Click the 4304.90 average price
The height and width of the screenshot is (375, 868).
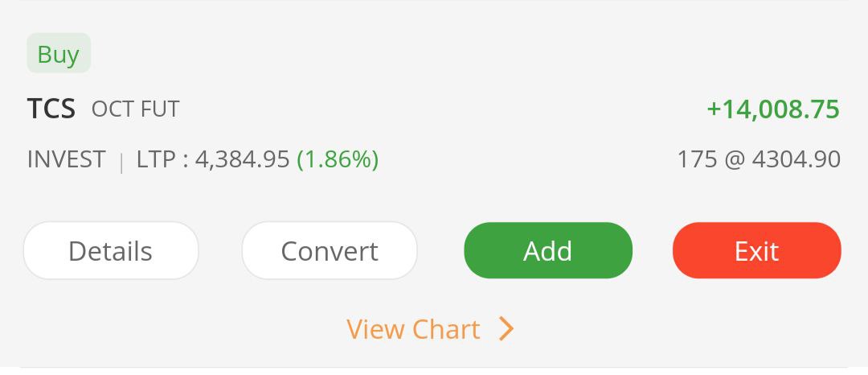point(796,159)
